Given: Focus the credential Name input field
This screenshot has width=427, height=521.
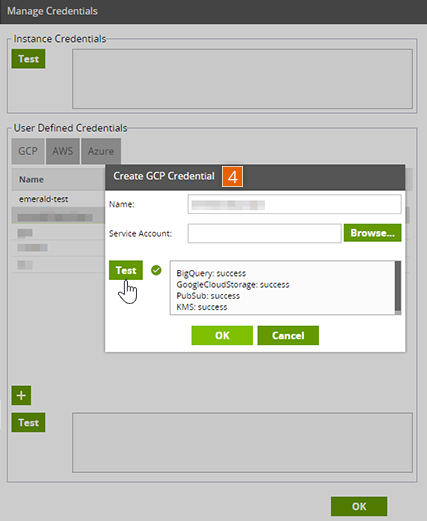Looking at the screenshot, I should click(x=294, y=204).
